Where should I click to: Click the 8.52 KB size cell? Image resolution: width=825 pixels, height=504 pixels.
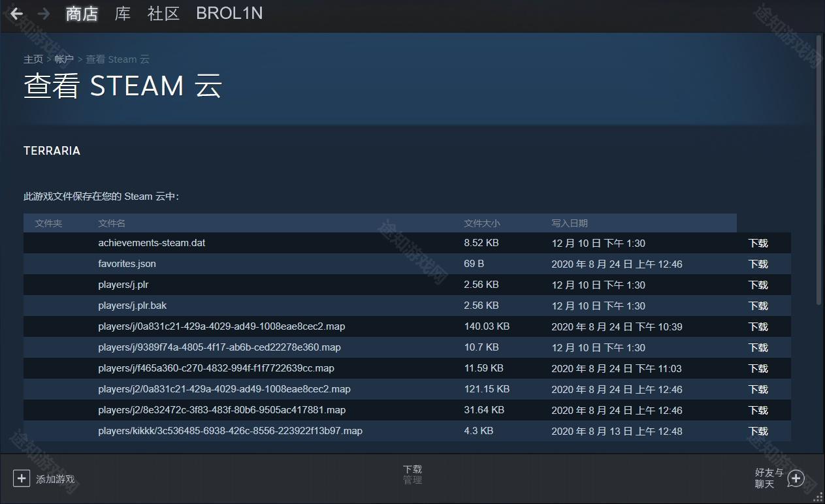click(x=481, y=243)
